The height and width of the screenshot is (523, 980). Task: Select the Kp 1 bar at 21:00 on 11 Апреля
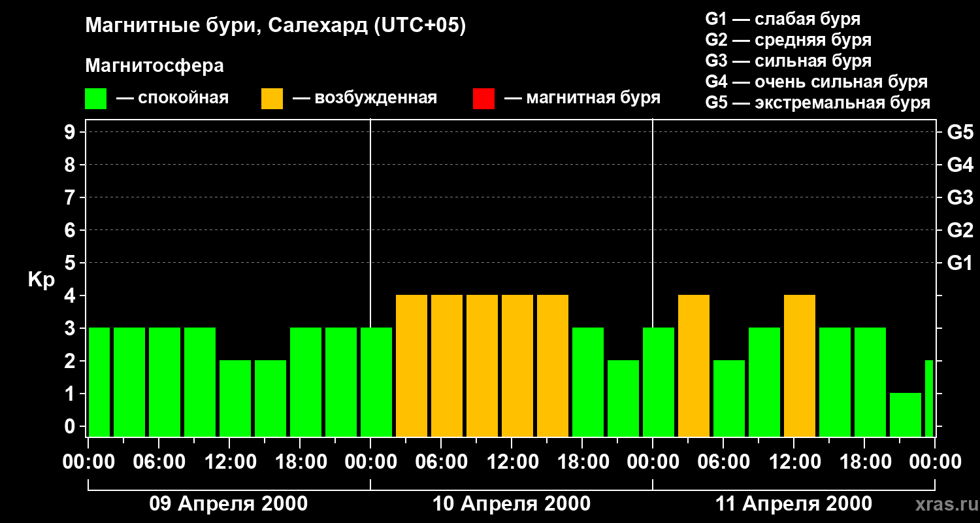pos(906,414)
